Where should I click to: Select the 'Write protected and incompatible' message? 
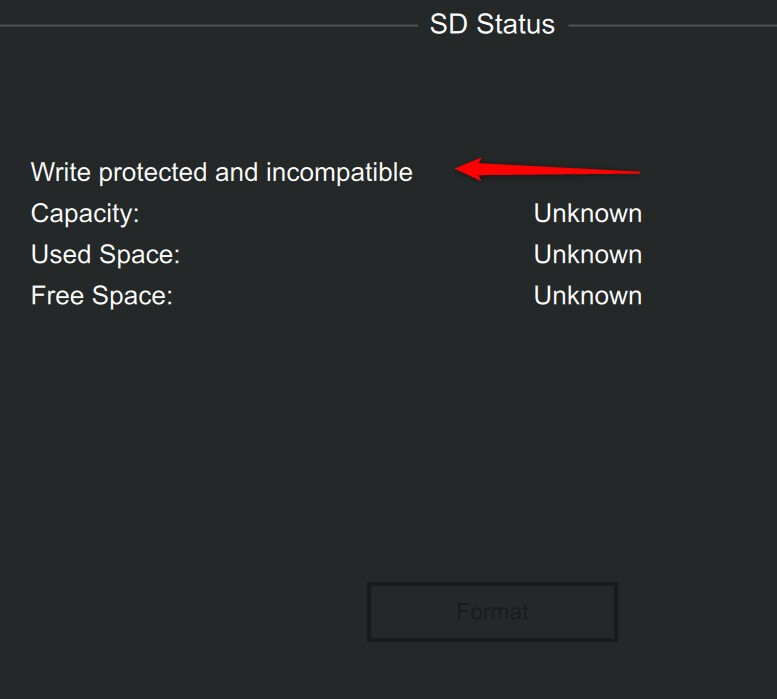222,173
